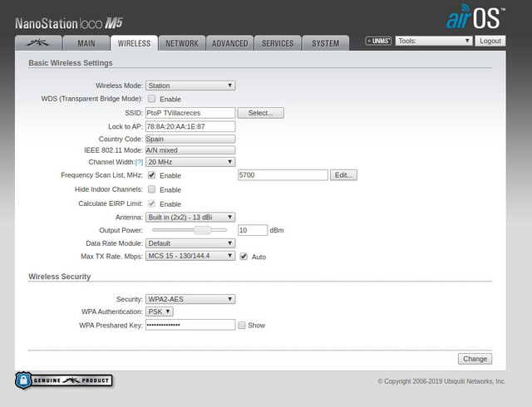
Task: Click the SSID input field
Action: [x=190, y=113]
